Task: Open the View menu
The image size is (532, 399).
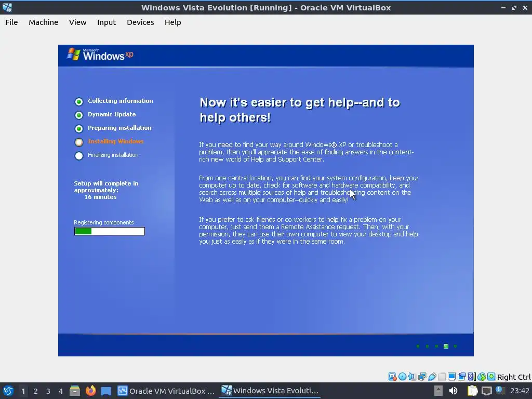Action: coord(78,22)
